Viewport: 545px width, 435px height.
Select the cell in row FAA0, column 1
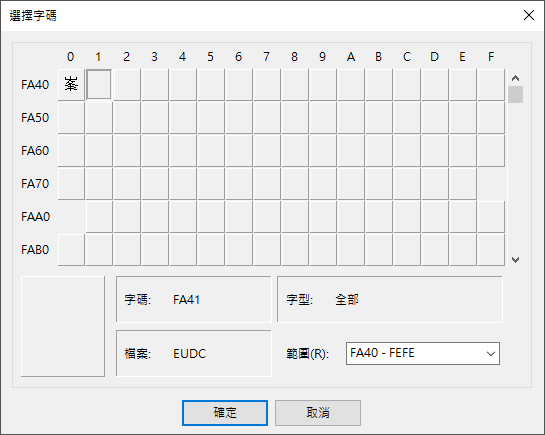pyautogui.click(x=99, y=217)
